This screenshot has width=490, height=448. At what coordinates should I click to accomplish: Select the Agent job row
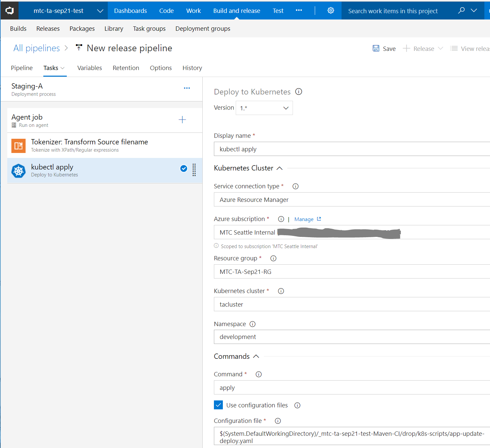tap(105, 120)
